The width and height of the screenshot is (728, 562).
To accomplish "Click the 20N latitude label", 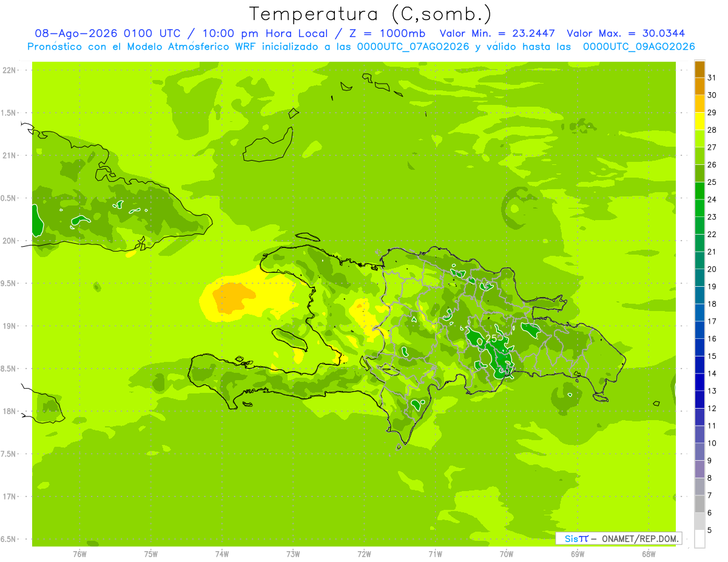I will coord(9,241).
